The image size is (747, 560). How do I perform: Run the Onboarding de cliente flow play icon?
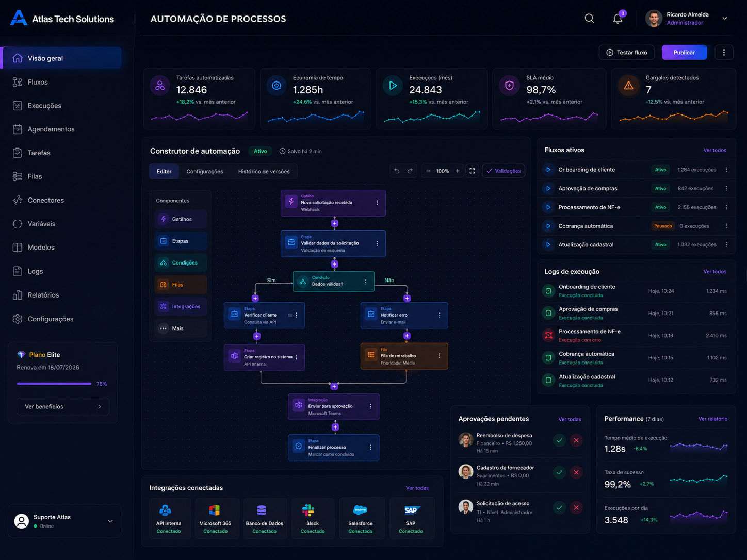[x=548, y=170]
